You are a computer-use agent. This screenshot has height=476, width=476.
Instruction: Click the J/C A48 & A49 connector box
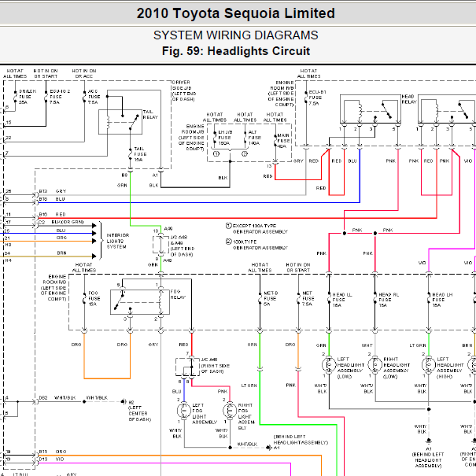161,245
